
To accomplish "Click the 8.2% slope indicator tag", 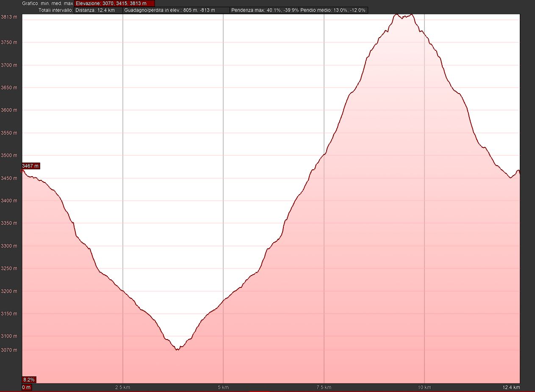I will click(x=29, y=379).
